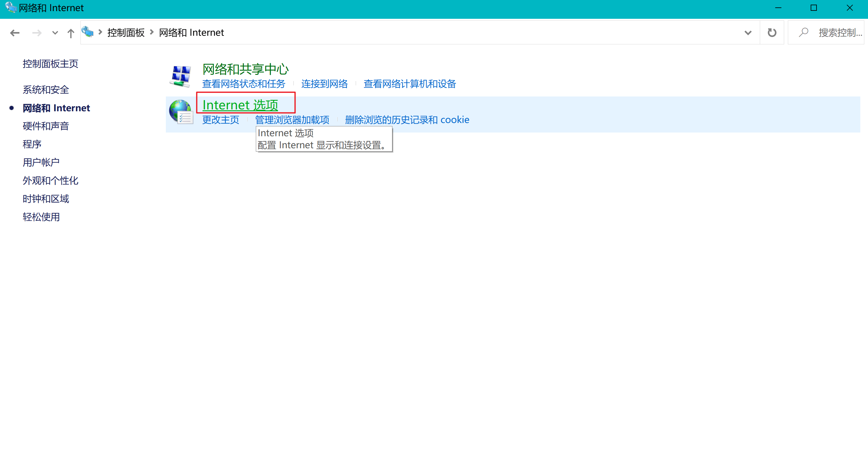Viewport: 868px width, 454px height.
Task: Click the forward arrow navigation button
Action: point(37,33)
